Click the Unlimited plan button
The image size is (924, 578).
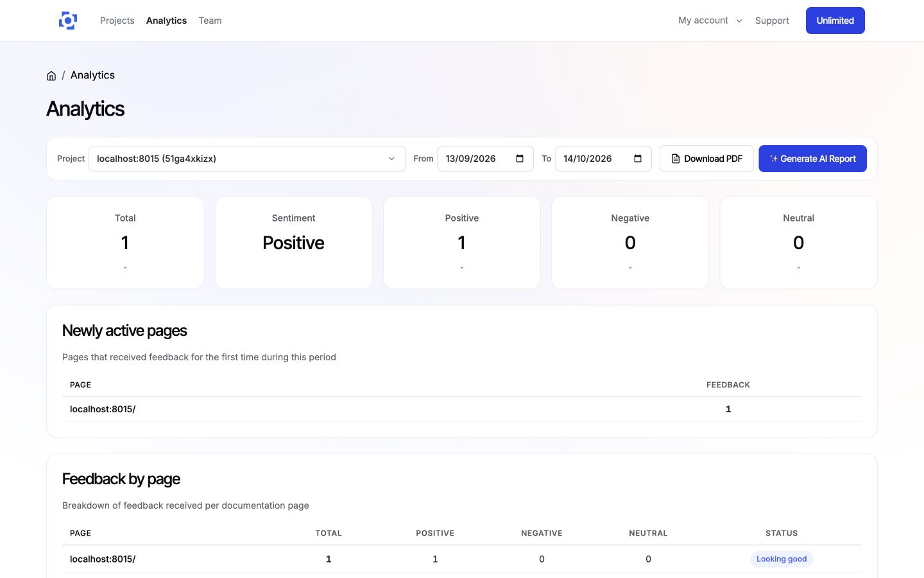(835, 21)
